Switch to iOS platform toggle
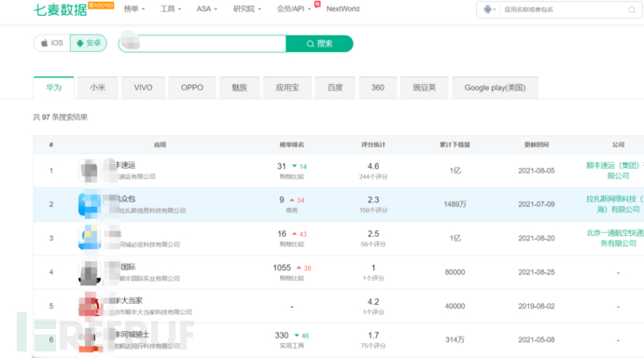Viewport: 644px width, 358px height. tap(51, 43)
